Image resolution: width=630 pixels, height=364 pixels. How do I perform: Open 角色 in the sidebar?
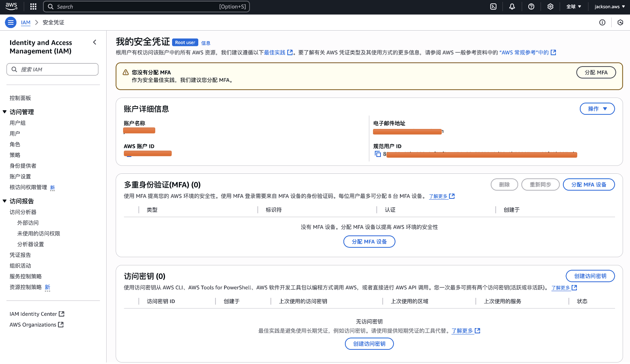[15, 144]
